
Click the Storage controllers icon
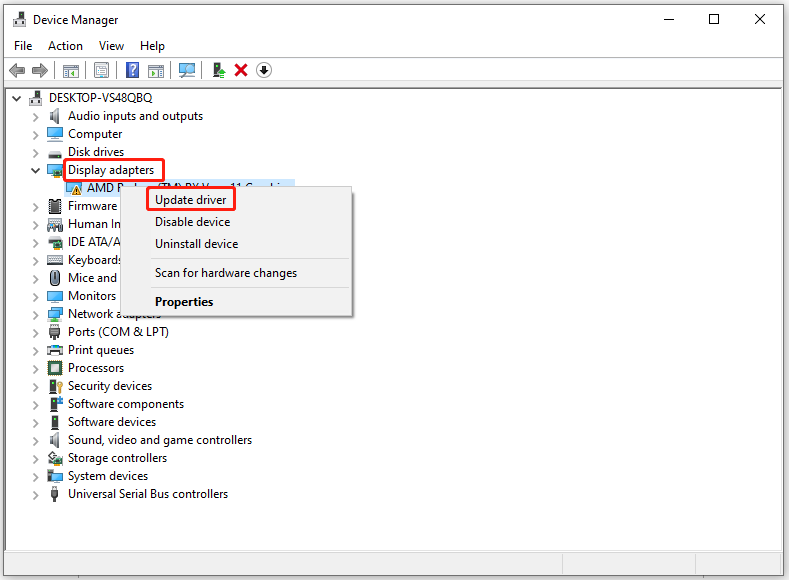55,458
